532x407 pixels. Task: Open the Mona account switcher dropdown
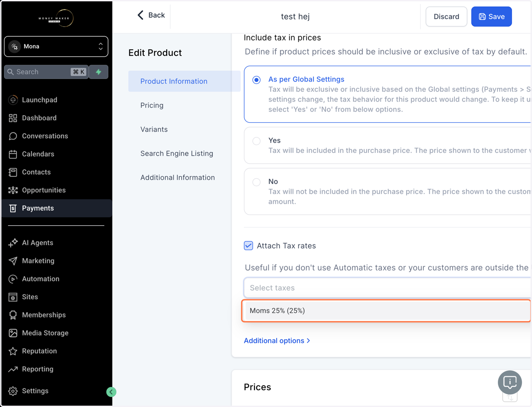pyautogui.click(x=56, y=47)
